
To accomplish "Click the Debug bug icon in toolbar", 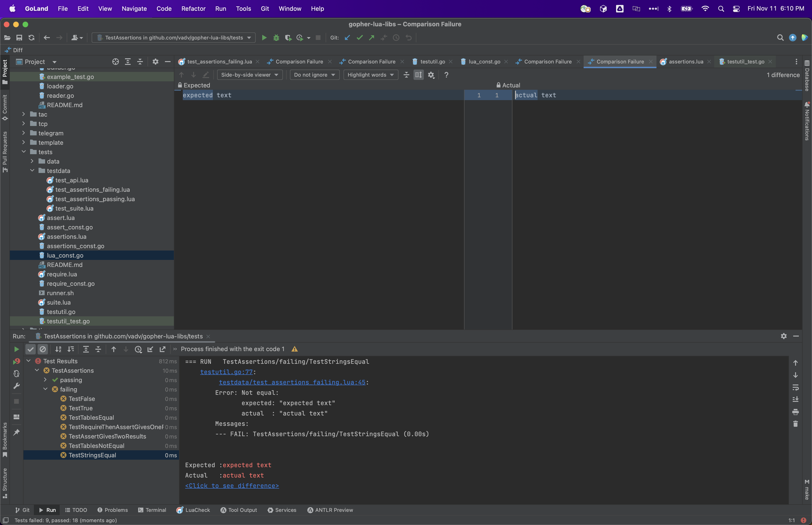I will 276,38.
